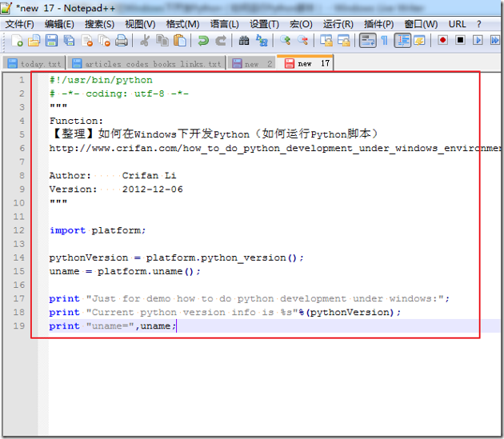Click the 'import platform;' code line
Image resolution: width=504 pixels, height=439 pixels.
pyautogui.click(x=98, y=230)
